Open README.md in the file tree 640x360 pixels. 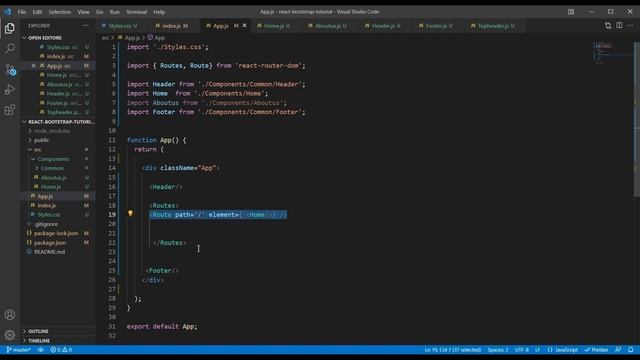coord(58,252)
